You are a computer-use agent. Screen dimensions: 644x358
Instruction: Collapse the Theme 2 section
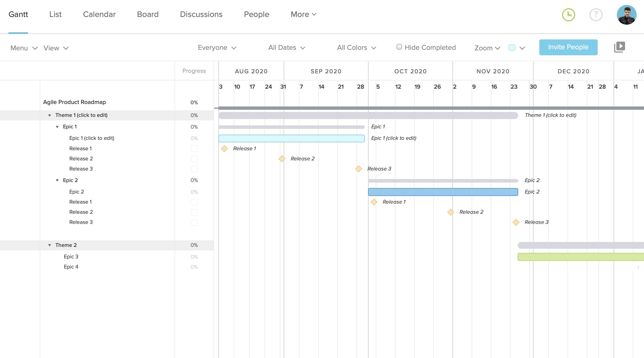(49, 245)
